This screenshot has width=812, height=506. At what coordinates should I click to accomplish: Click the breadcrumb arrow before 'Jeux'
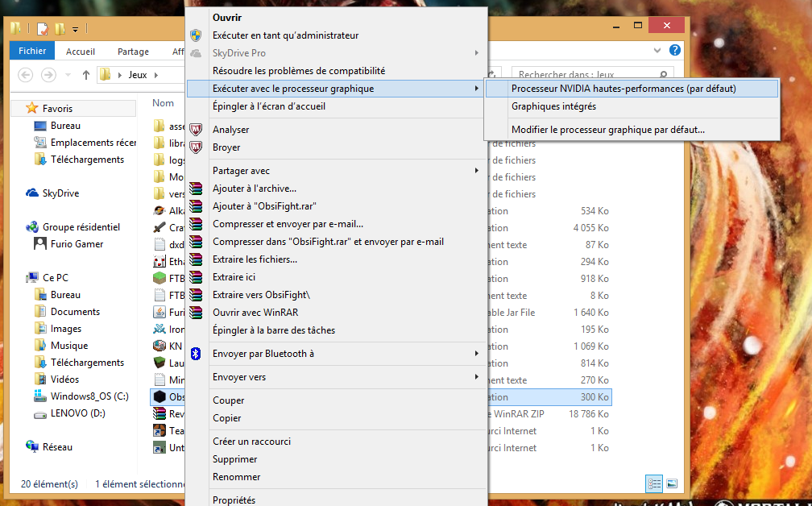point(121,75)
